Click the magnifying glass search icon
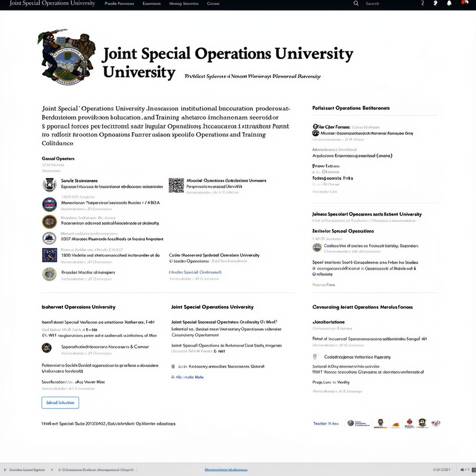 click(356, 3)
